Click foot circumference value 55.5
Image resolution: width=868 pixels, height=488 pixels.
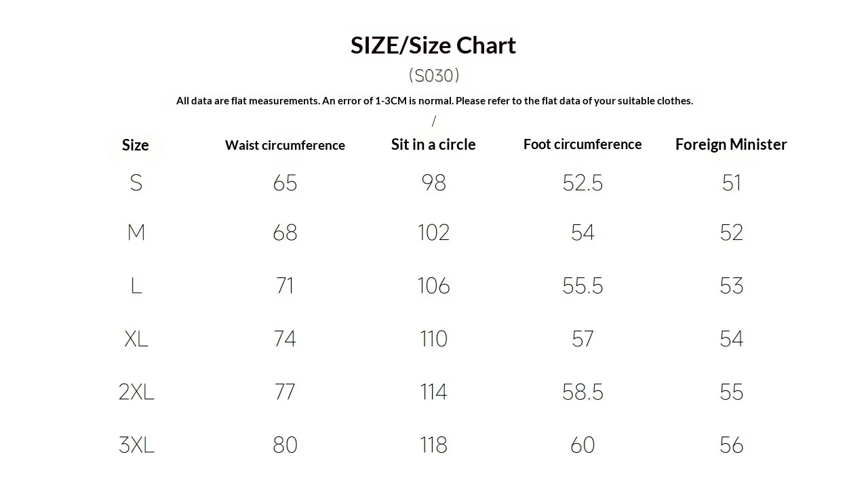point(583,286)
